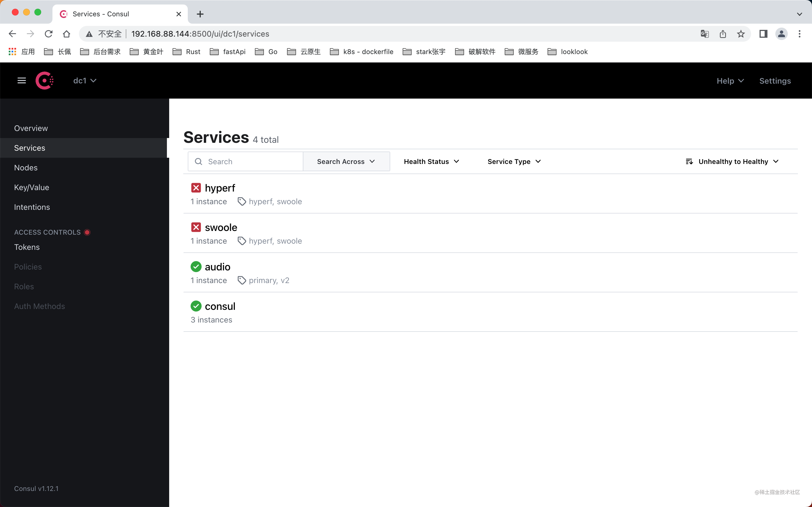
Task: Open the Key/Value section in sidebar
Action: click(x=32, y=187)
